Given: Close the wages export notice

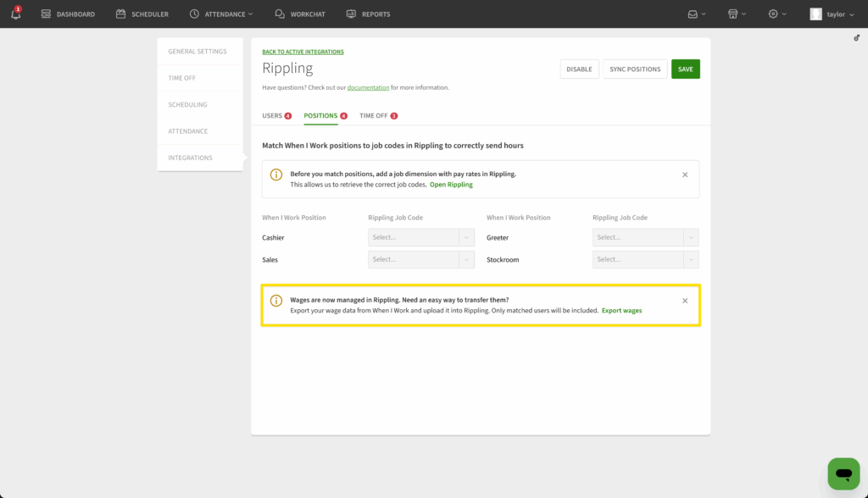Looking at the screenshot, I should coord(685,301).
